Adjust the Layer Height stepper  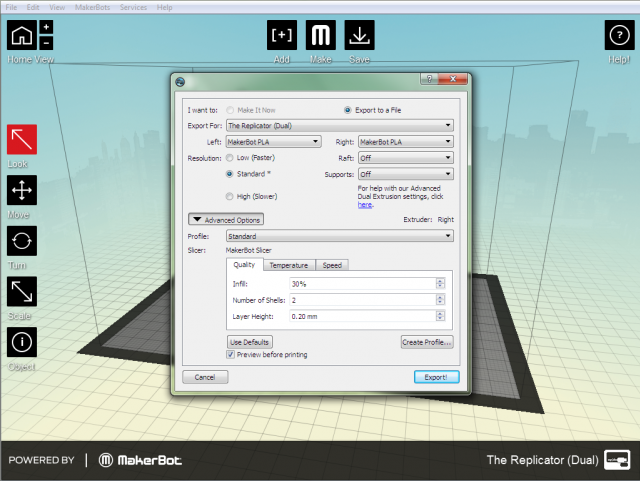click(x=440, y=316)
